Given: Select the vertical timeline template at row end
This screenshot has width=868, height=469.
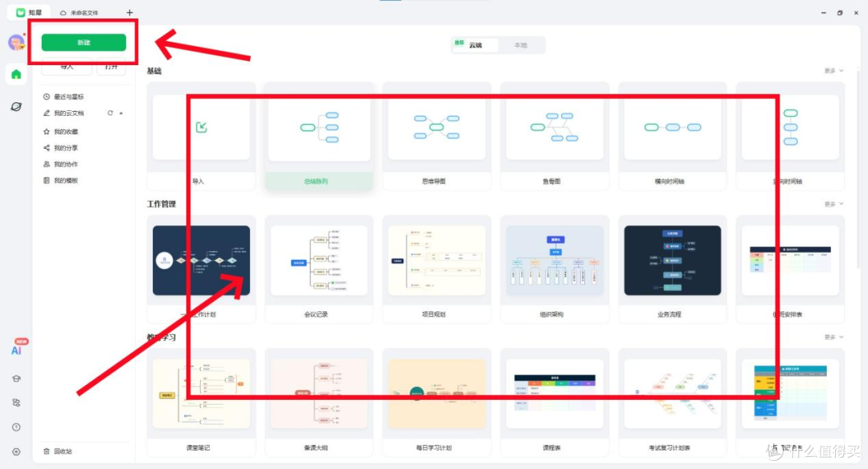Looking at the screenshot, I should coord(791,137).
